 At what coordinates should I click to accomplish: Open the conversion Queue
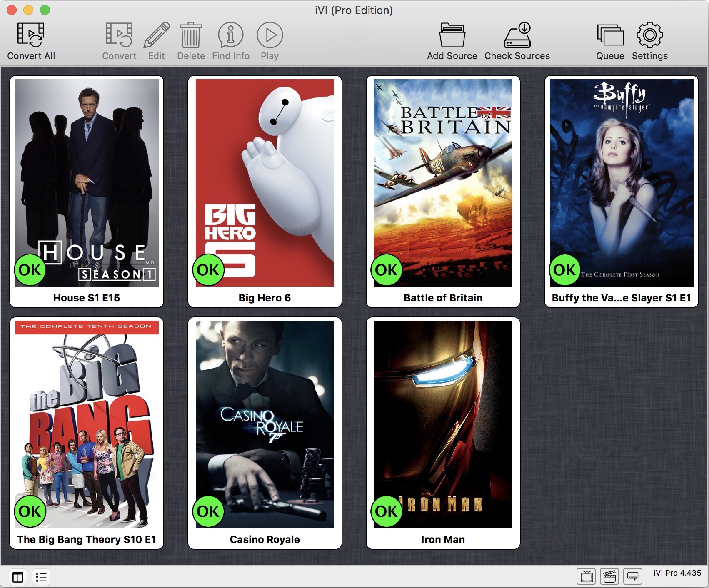610,35
